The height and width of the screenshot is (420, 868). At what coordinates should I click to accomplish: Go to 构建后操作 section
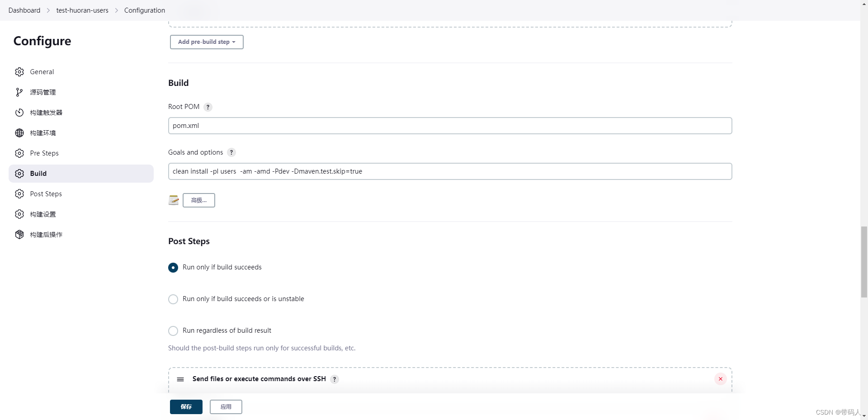[x=81, y=235]
